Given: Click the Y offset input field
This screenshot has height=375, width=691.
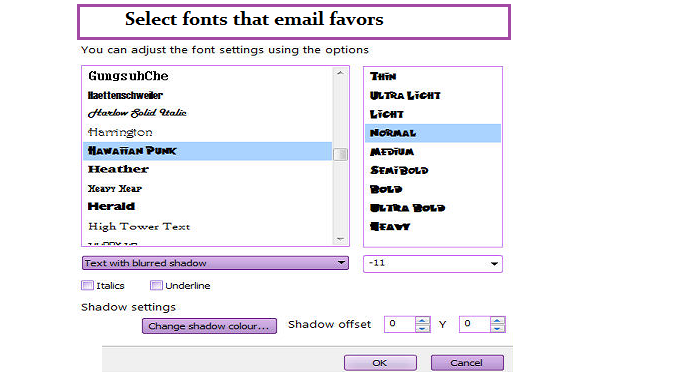Looking at the screenshot, I should click(475, 324).
